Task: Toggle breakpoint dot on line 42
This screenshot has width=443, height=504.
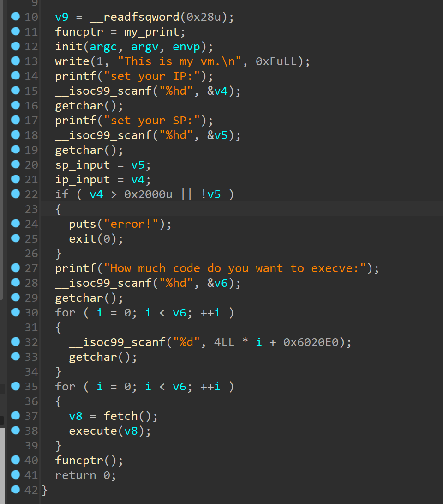Action: 15,490
